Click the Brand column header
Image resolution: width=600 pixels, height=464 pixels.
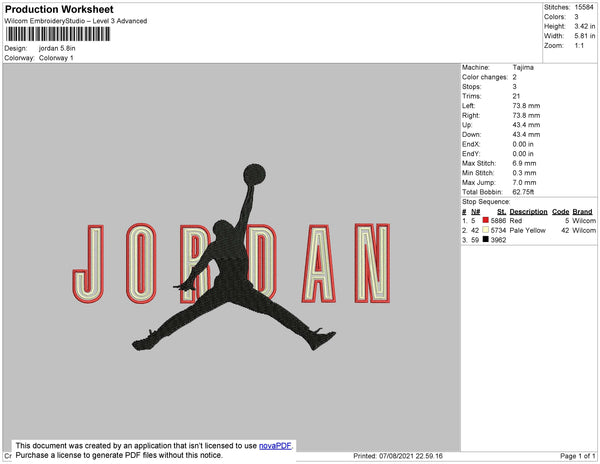tap(583, 212)
